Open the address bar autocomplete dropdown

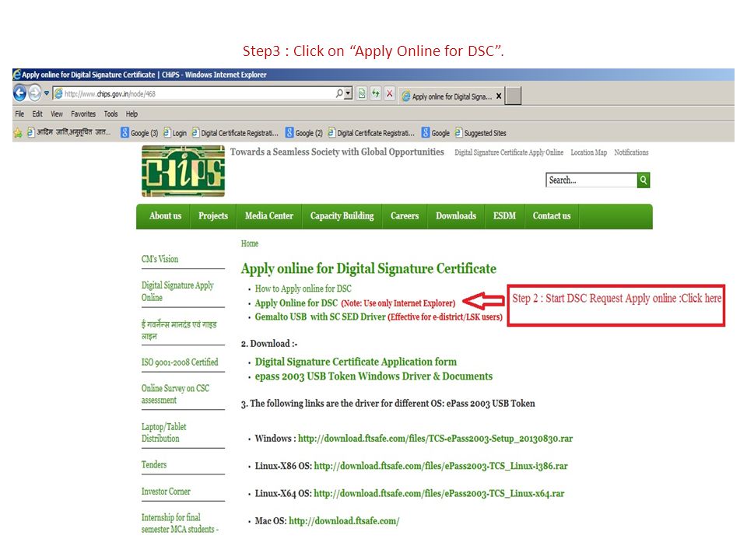(349, 93)
